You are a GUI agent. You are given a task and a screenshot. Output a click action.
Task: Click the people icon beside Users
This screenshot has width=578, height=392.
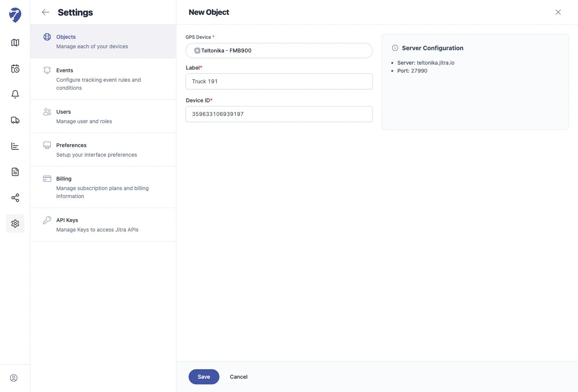click(47, 112)
